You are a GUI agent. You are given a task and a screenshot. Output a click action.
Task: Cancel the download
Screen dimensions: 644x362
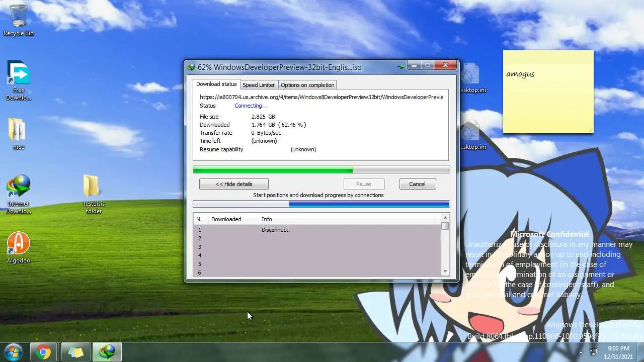(x=417, y=184)
